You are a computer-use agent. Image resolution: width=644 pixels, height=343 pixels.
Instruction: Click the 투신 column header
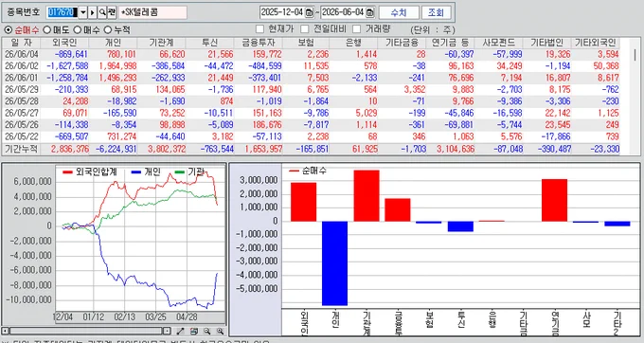[x=210, y=43]
